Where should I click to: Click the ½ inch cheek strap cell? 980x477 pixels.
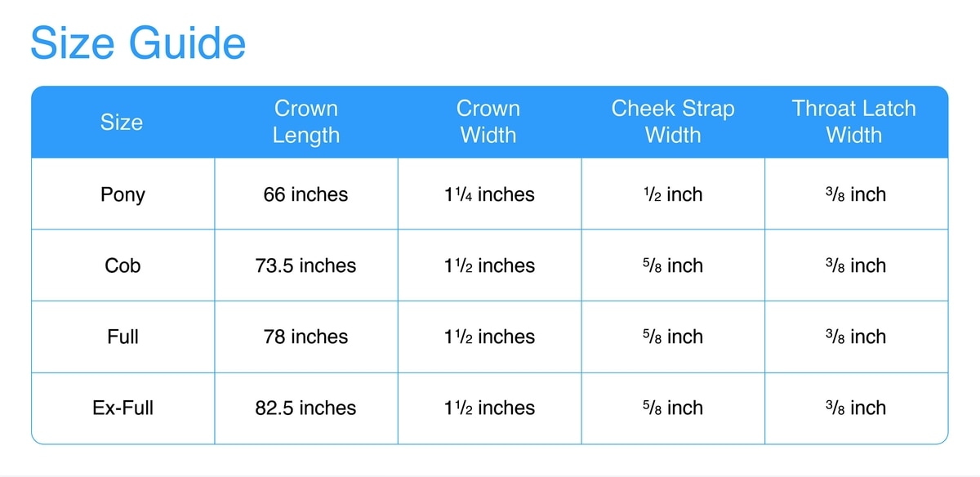(673, 195)
